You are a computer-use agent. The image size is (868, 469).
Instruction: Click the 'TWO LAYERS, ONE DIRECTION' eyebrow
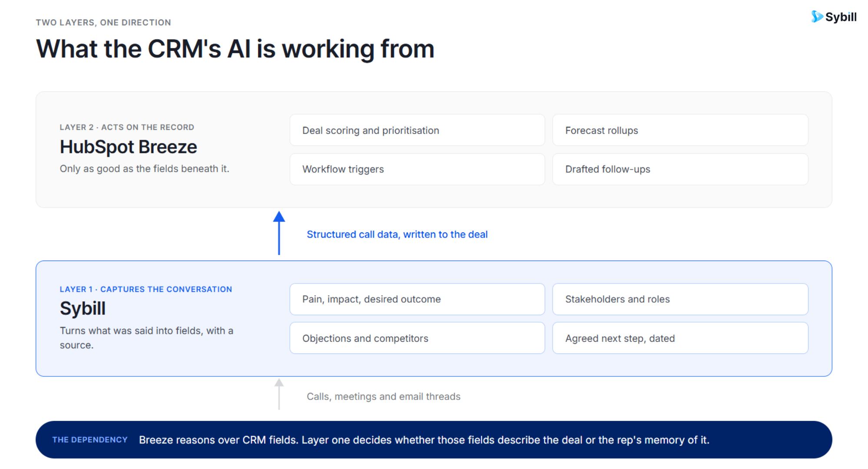pyautogui.click(x=103, y=23)
